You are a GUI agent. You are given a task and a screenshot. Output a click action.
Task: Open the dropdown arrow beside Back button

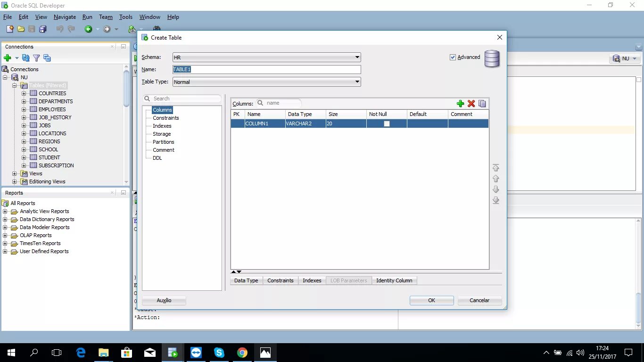click(98, 29)
